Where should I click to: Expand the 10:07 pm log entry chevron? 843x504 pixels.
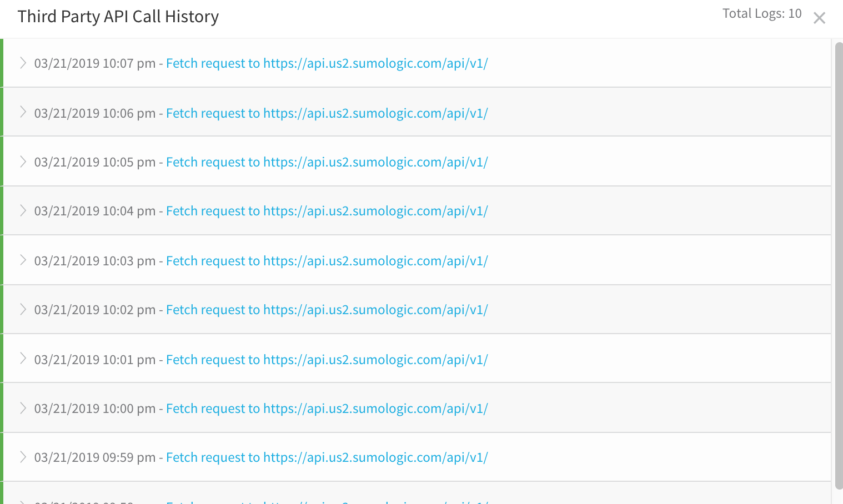(x=23, y=63)
